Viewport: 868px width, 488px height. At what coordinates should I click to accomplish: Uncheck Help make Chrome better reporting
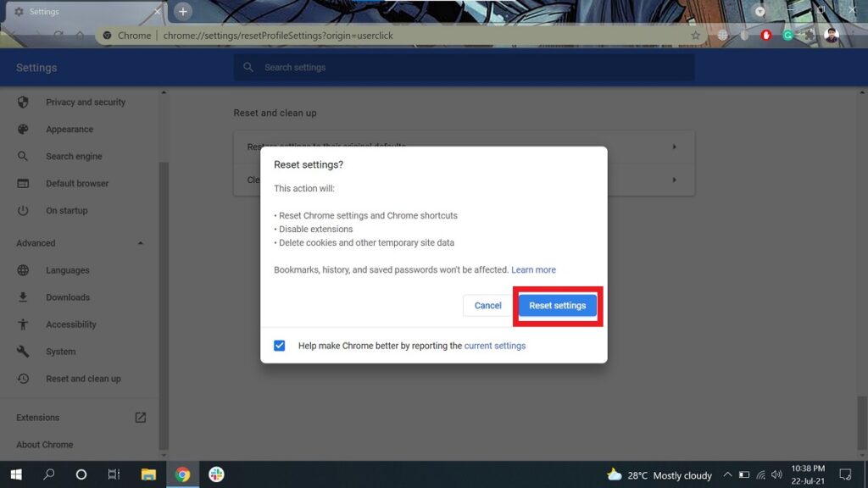[279, 345]
